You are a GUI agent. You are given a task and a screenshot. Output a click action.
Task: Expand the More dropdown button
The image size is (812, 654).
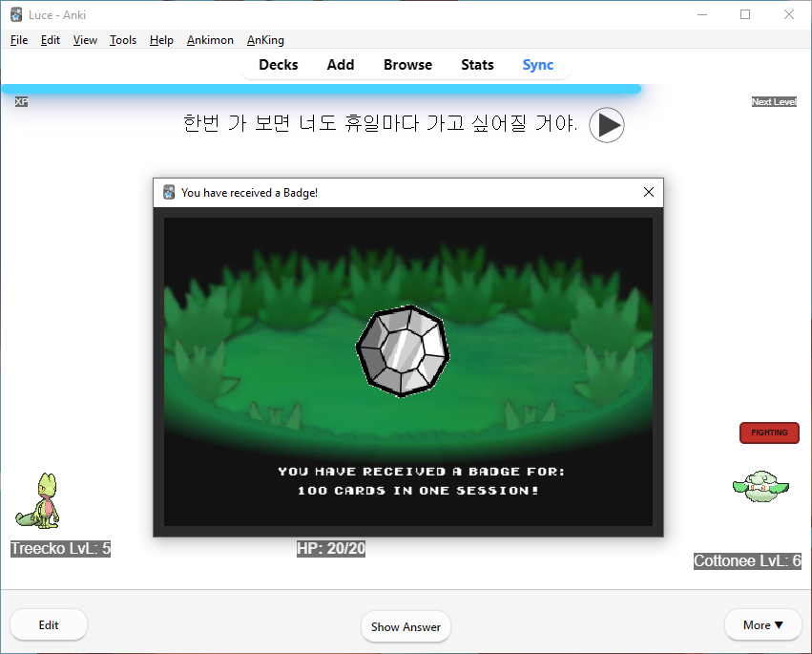[x=762, y=625]
